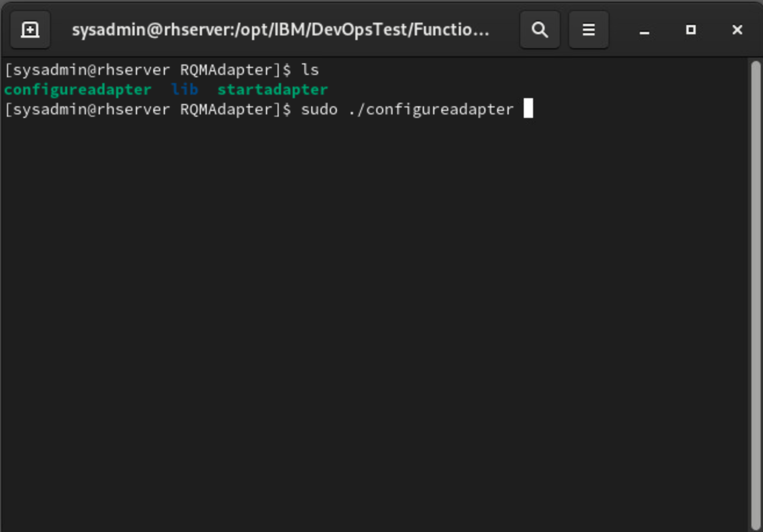This screenshot has height=532, width=763.
Task: Click the search magnifier icon
Action: click(x=539, y=30)
